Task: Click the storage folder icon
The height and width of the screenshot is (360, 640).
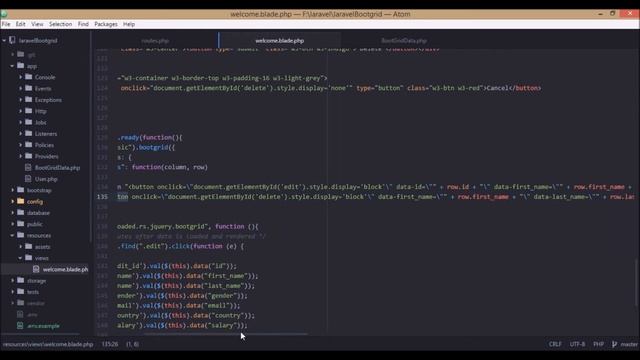Action: click(20, 280)
